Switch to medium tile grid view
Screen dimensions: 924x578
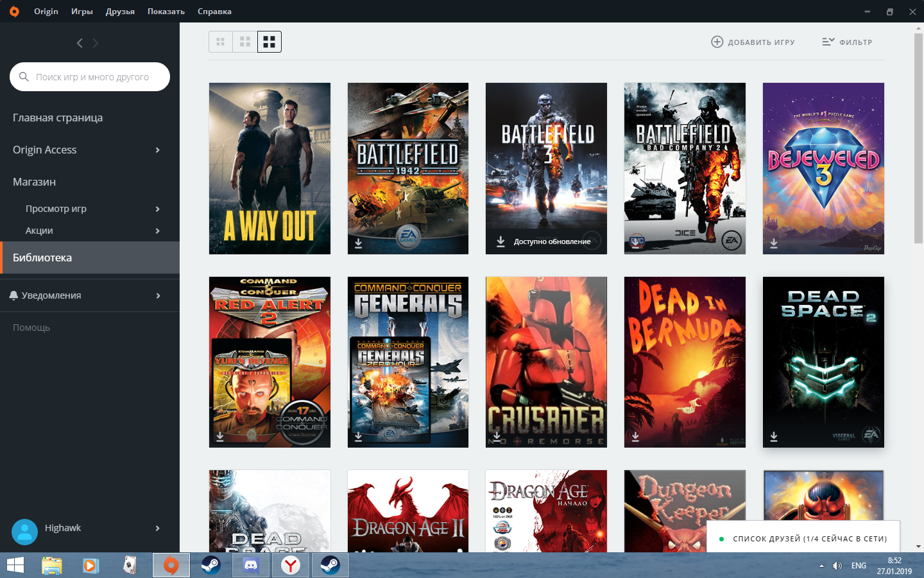tap(245, 42)
